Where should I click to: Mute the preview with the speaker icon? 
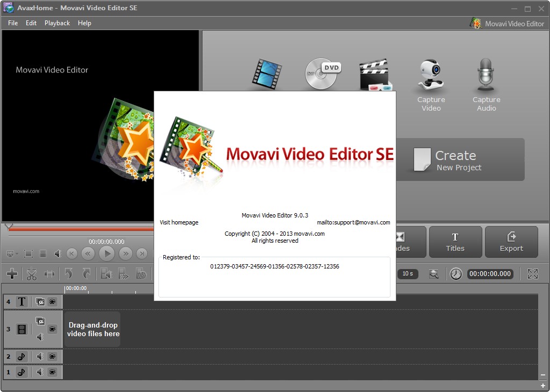click(57, 253)
